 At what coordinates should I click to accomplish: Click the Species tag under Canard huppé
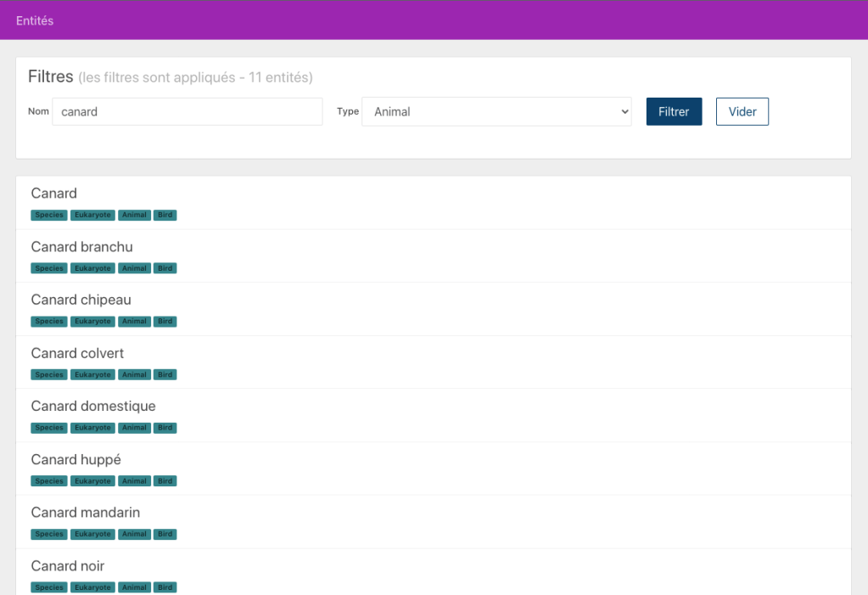[49, 481]
